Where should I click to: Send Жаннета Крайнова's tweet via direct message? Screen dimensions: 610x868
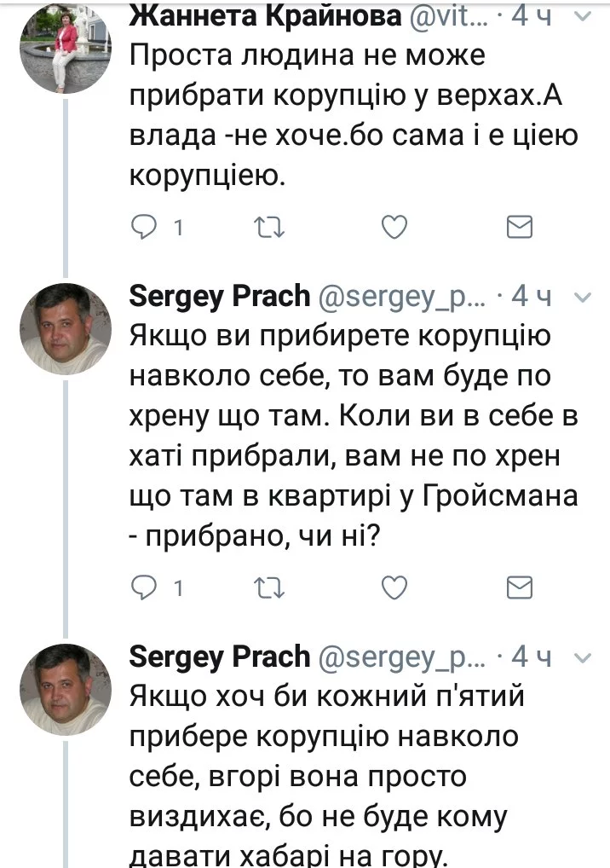pos(520,227)
